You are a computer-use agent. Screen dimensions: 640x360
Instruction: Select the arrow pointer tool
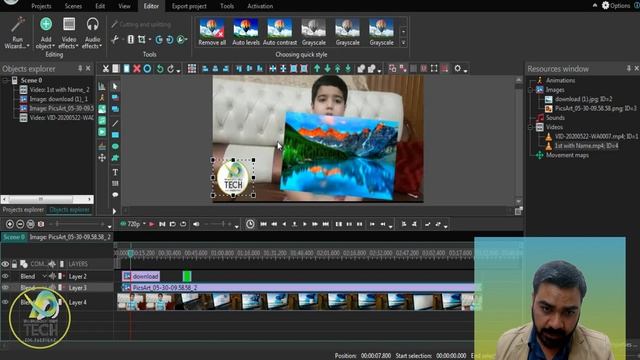click(x=115, y=87)
